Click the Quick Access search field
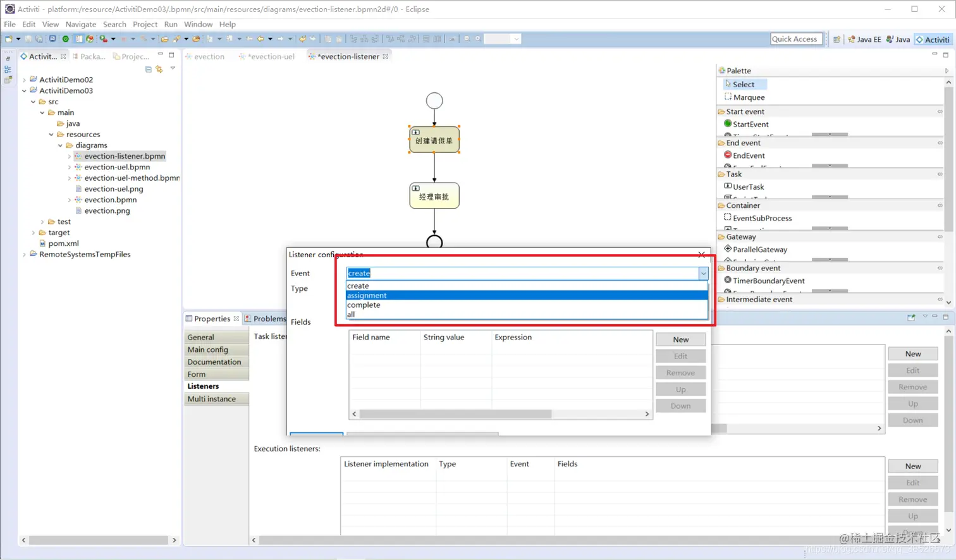The width and height of the screenshot is (956, 560). click(x=796, y=39)
